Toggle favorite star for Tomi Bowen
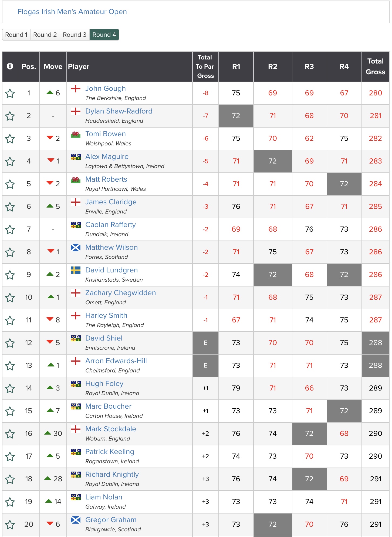The width and height of the screenshot is (392, 537). click(x=10, y=139)
